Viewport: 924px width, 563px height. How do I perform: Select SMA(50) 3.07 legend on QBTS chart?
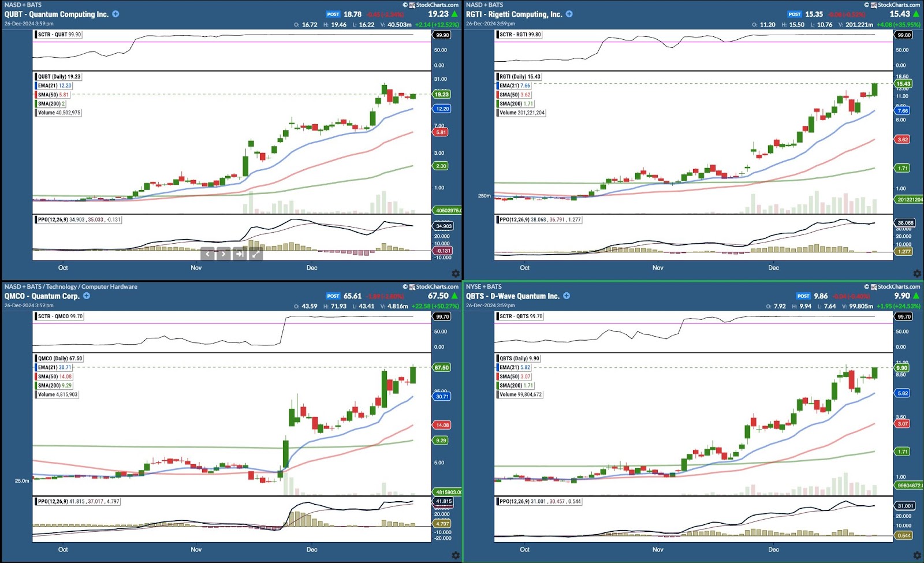click(515, 376)
